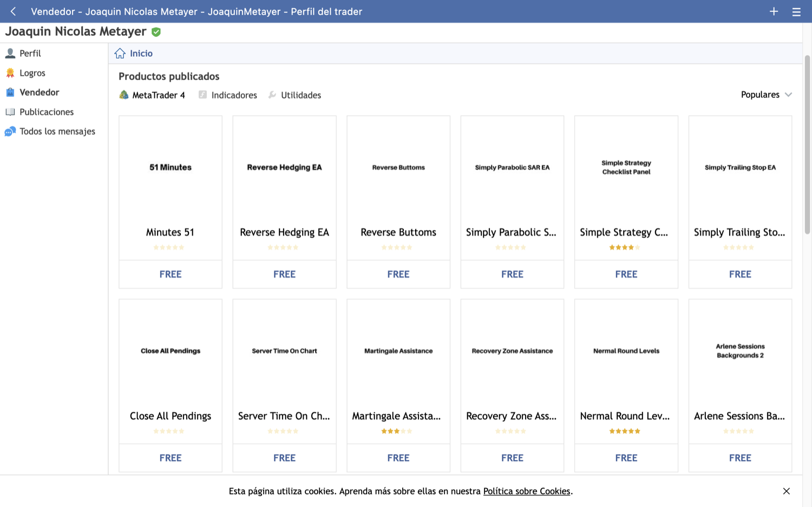Click the vertical page scrollbar
The image size is (812, 507).
[x=807, y=144]
